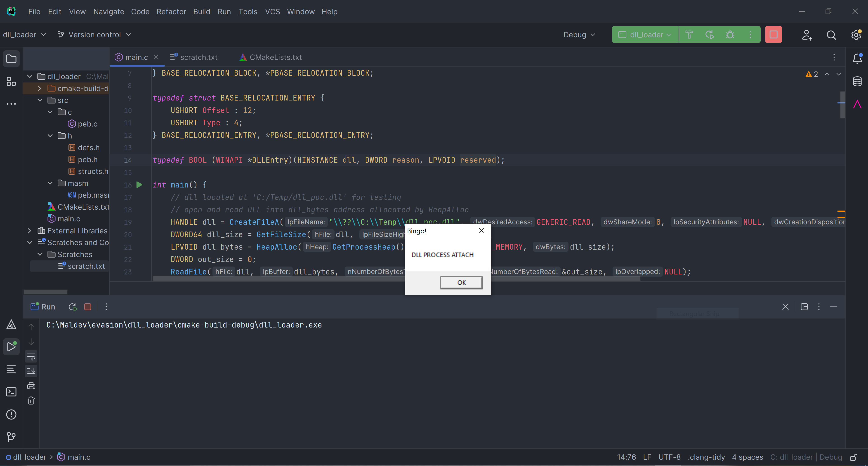Open the Debug build profile dropdown
This screenshot has width=868, height=466.
[x=579, y=35]
